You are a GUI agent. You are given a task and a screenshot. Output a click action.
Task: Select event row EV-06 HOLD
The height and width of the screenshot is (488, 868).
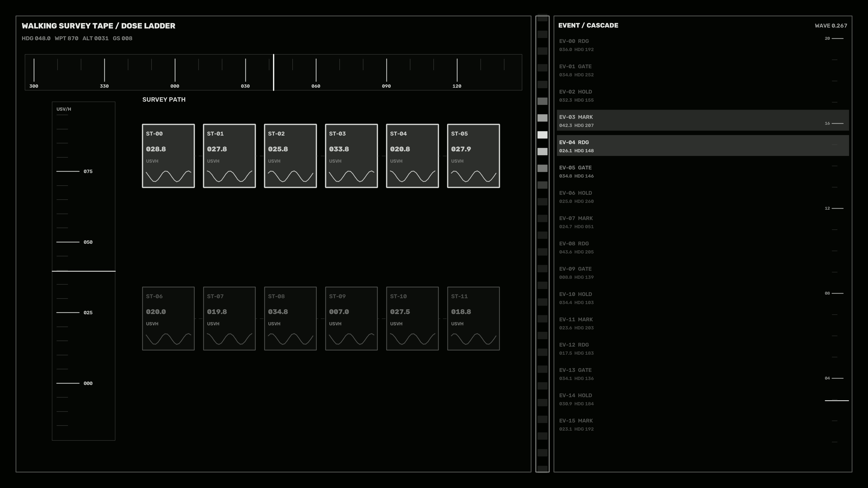(x=703, y=196)
